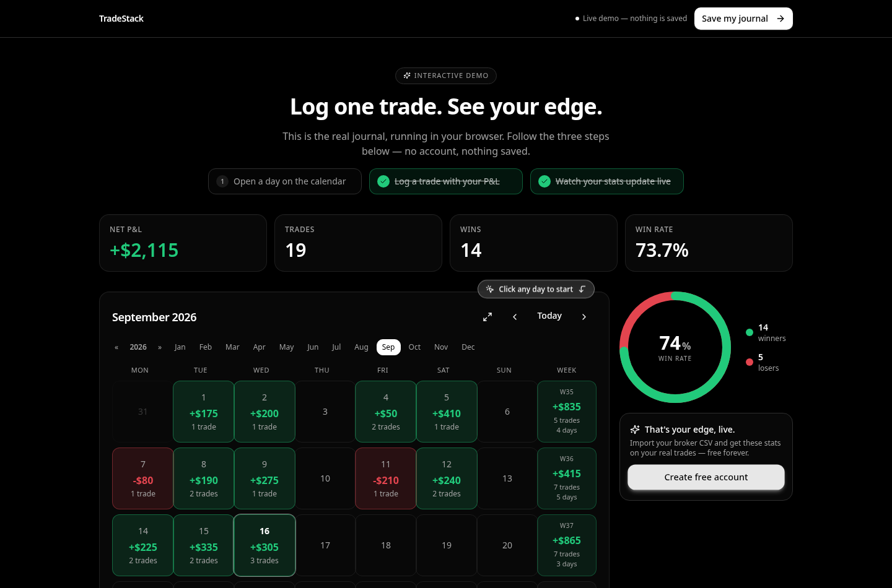Viewport: 892px width, 588px height.
Task: Open day 2 with +$200
Action: tap(265, 412)
